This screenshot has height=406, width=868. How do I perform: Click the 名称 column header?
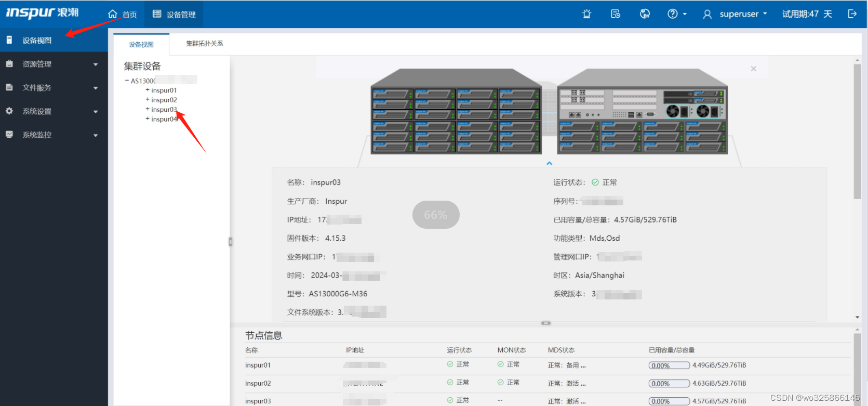[251, 350]
